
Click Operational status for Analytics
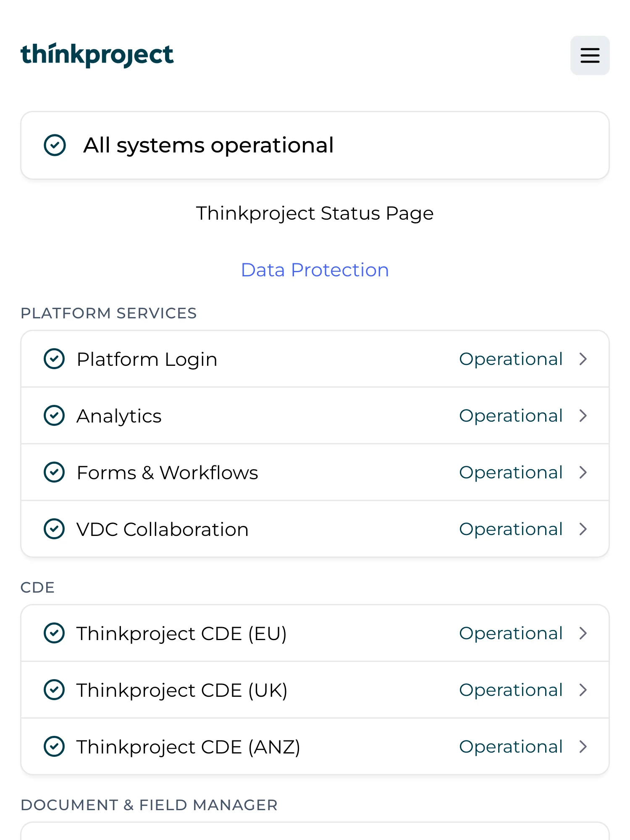click(511, 416)
